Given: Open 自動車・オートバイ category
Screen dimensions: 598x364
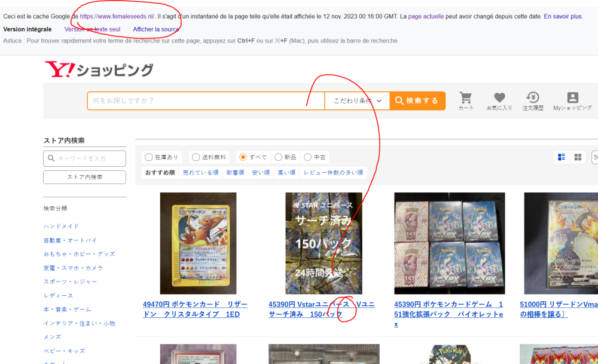Looking at the screenshot, I should coord(70,240).
